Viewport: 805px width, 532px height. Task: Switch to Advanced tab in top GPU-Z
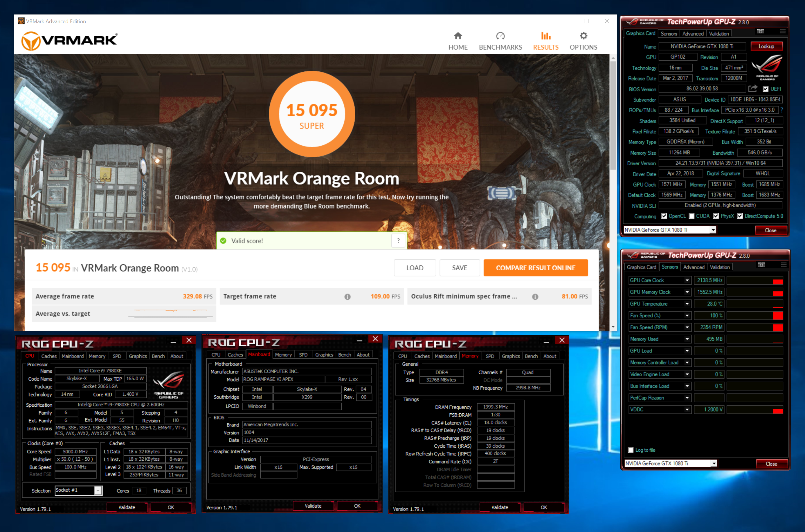pyautogui.click(x=693, y=34)
